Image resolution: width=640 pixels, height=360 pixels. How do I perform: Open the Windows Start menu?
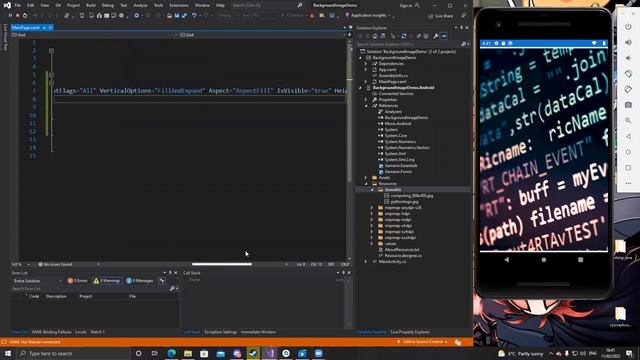coord(8,353)
